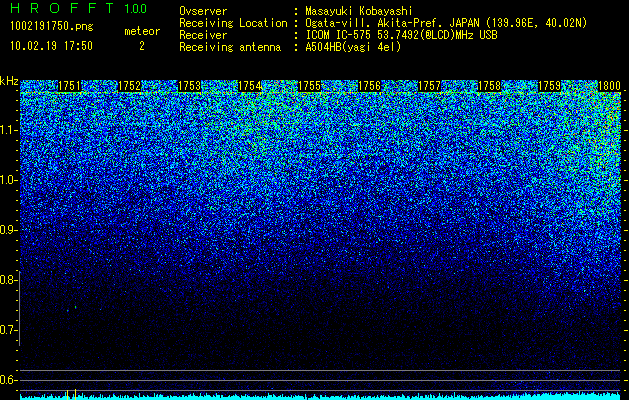This screenshot has height=400, width=629.
Task: Click the 1751 time marker
Action: (x=69, y=86)
